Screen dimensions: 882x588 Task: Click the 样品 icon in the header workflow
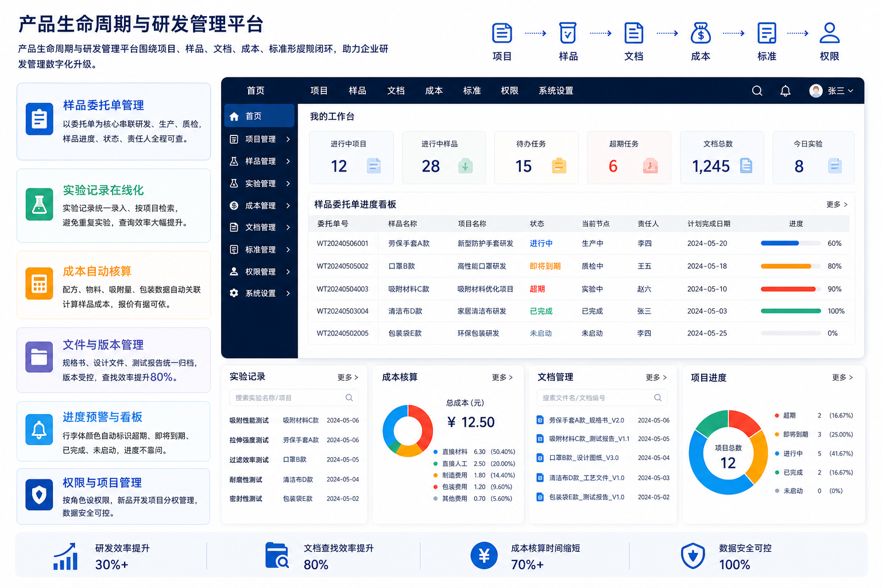568,33
